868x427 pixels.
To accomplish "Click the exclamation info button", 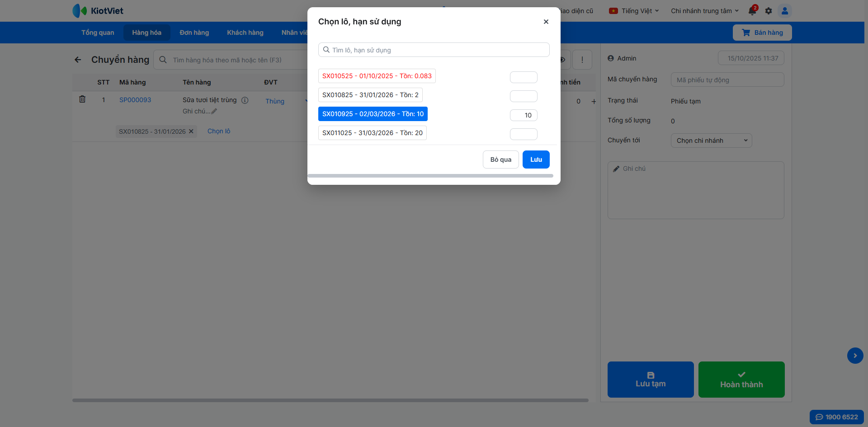I will [582, 60].
